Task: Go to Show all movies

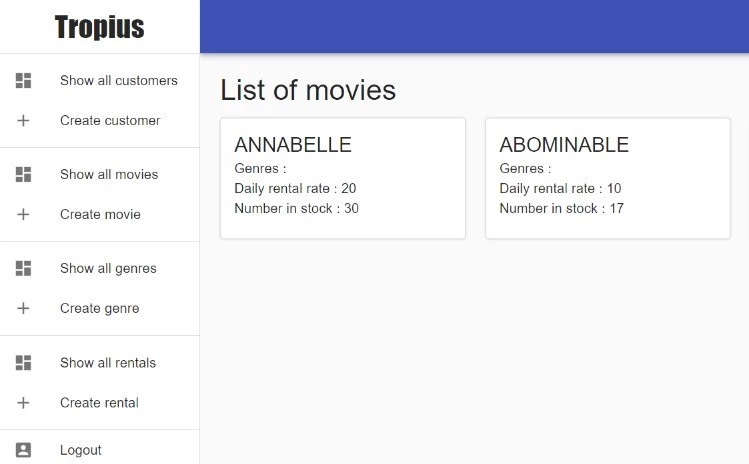Action: 109,175
